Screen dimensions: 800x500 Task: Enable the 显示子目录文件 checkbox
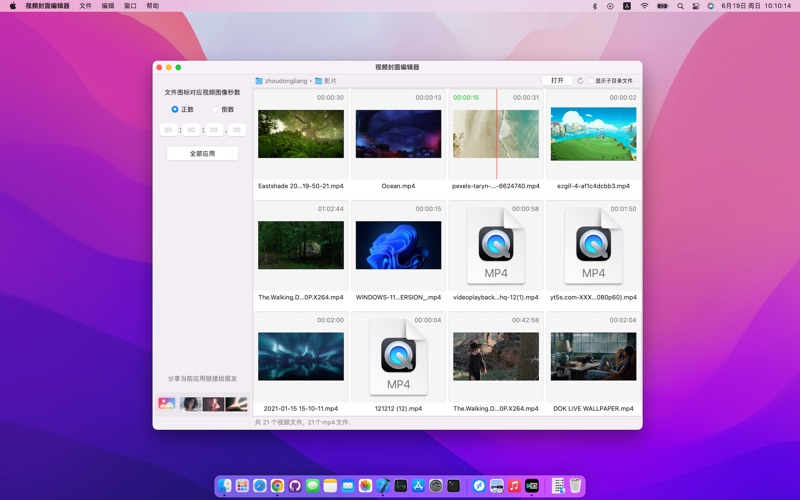coord(592,80)
